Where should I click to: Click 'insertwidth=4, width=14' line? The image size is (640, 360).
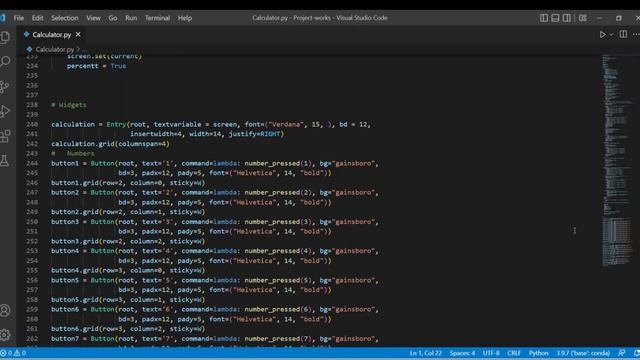tap(207, 134)
